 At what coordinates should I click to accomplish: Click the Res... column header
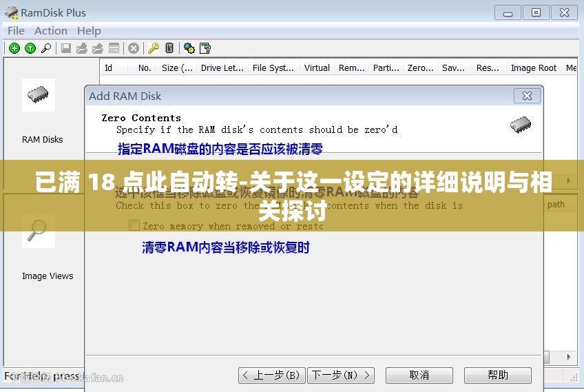point(488,68)
